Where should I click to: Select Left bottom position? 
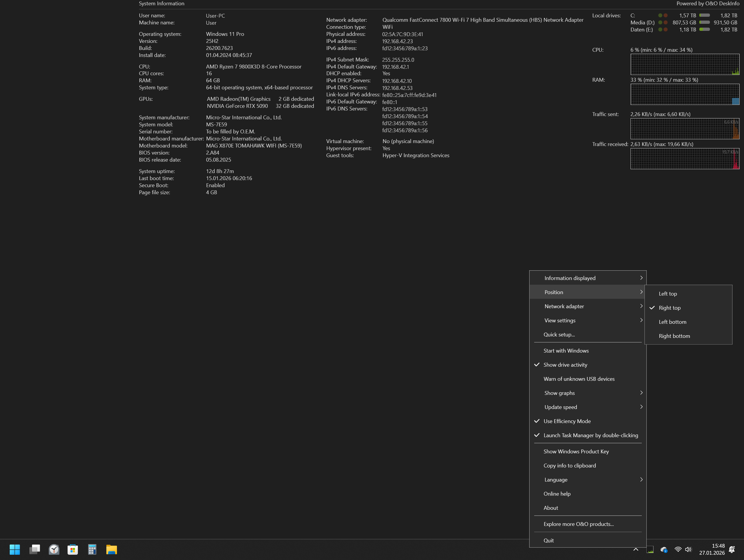coord(672,322)
